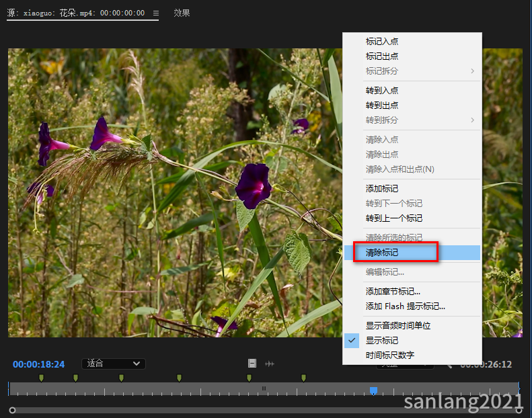Viewport: 532px width, 418px height.
Task: Click the sixth green marker on the ruler
Action: (303, 378)
